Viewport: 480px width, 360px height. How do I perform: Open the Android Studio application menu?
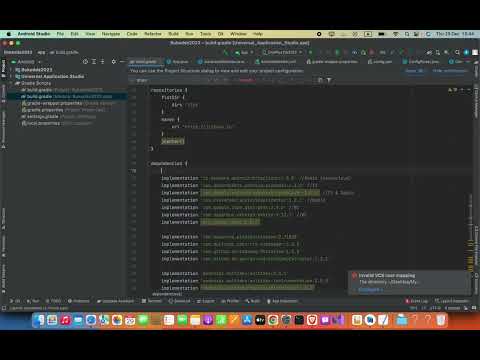coord(34,34)
